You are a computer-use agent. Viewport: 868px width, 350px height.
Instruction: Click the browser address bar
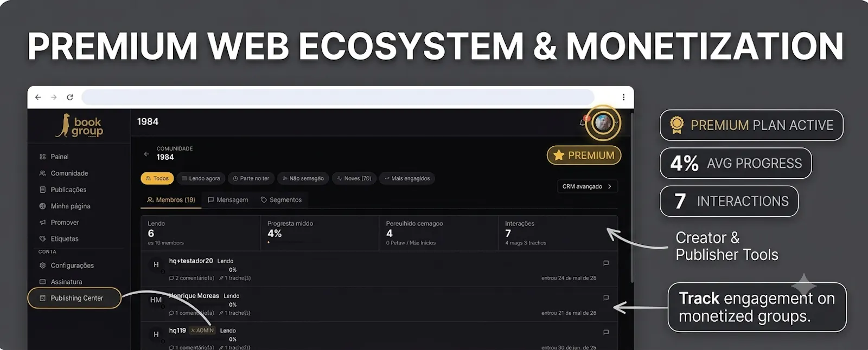pos(337,98)
